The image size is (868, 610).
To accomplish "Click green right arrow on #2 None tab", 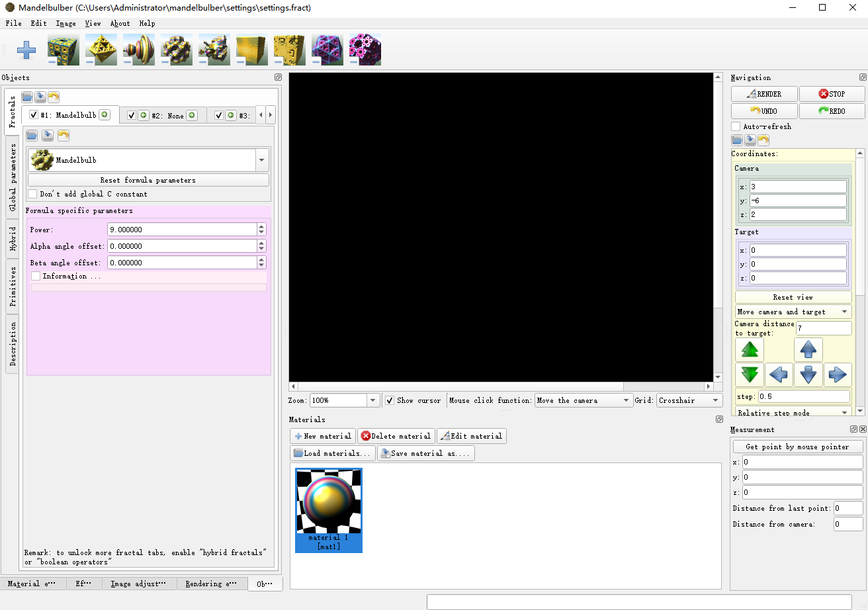I will point(192,115).
